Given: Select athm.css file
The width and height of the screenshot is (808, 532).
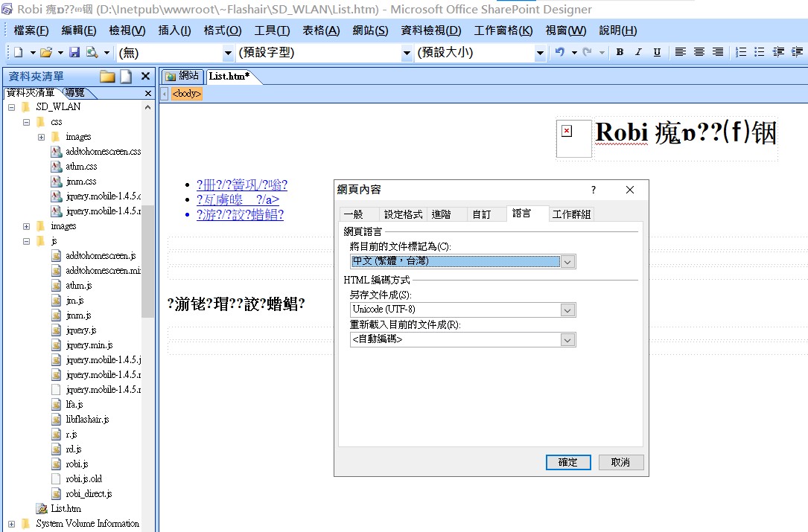Looking at the screenshot, I should pos(81,167).
